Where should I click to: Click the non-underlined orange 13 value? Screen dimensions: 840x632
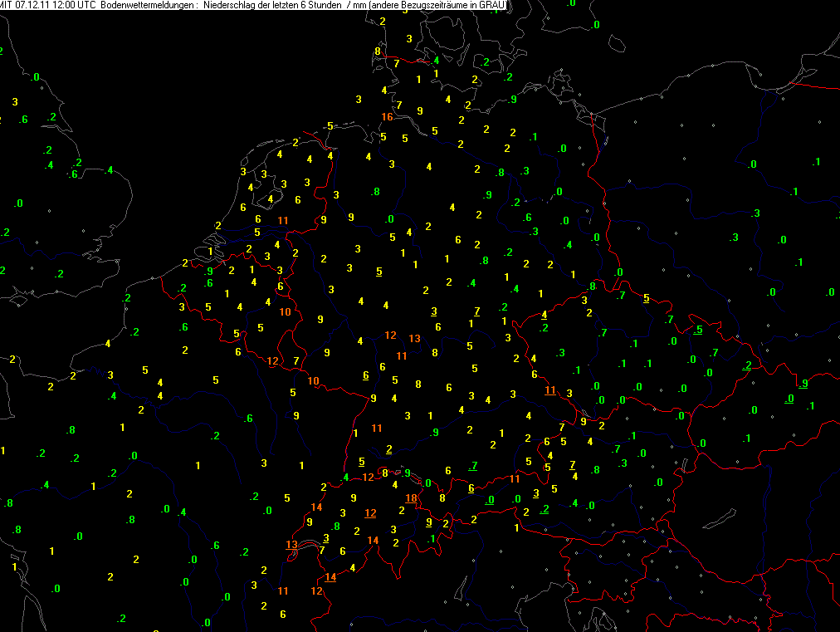pos(414,339)
